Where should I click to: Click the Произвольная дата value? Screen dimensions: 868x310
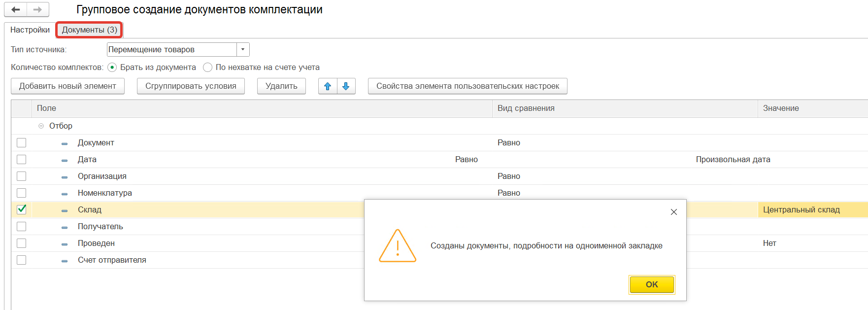point(733,160)
